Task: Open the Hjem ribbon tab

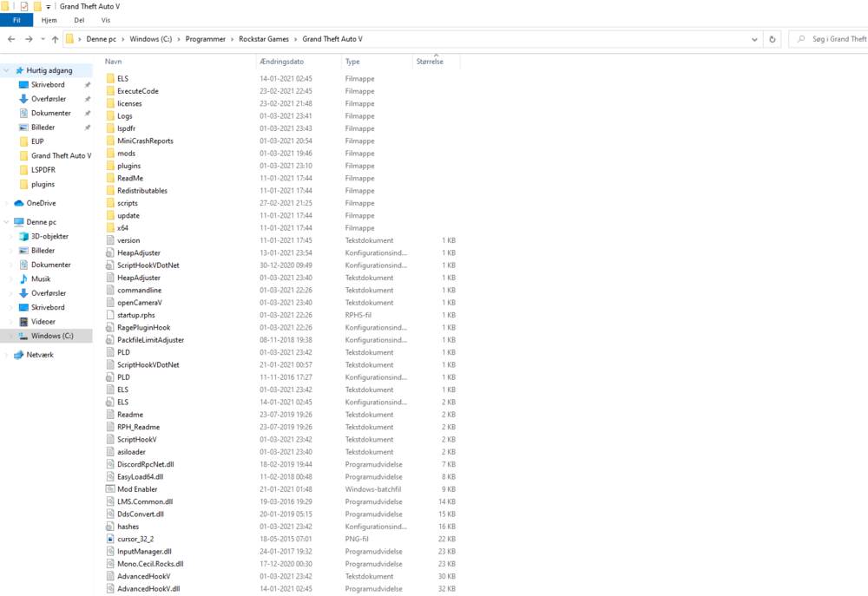Action: (49, 20)
